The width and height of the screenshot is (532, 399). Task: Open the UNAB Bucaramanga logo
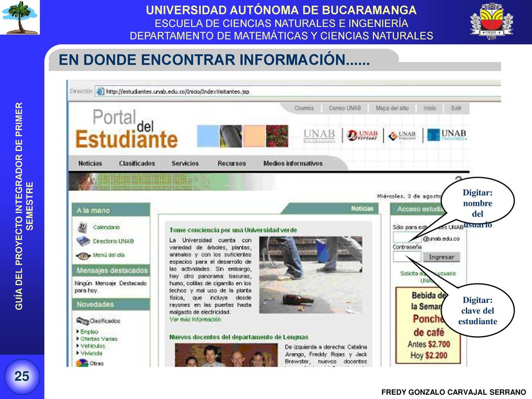[319, 136]
